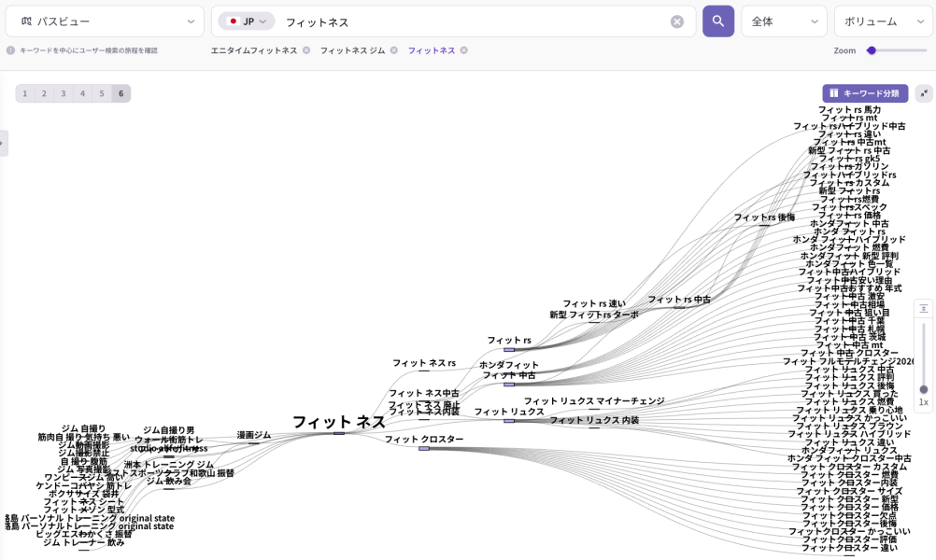The image size is (936, 560).
Task: Switch to depth level 3
Action: pos(64,93)
